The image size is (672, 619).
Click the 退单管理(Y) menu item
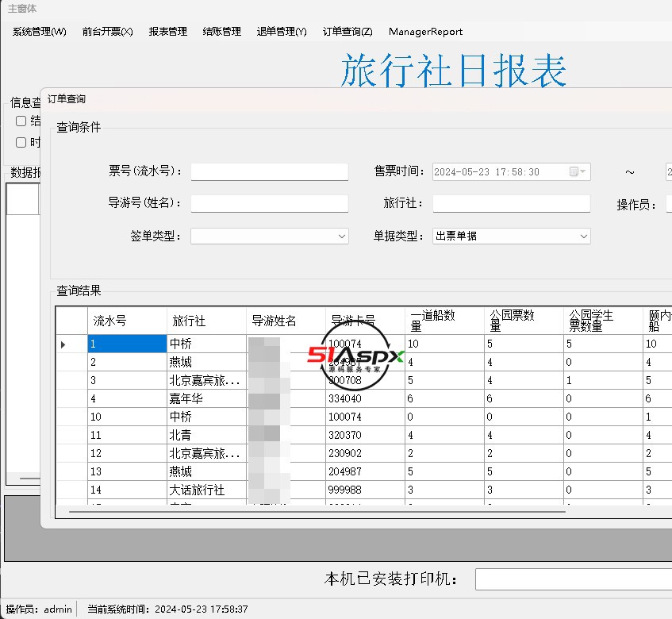click(x=282, y=32)
